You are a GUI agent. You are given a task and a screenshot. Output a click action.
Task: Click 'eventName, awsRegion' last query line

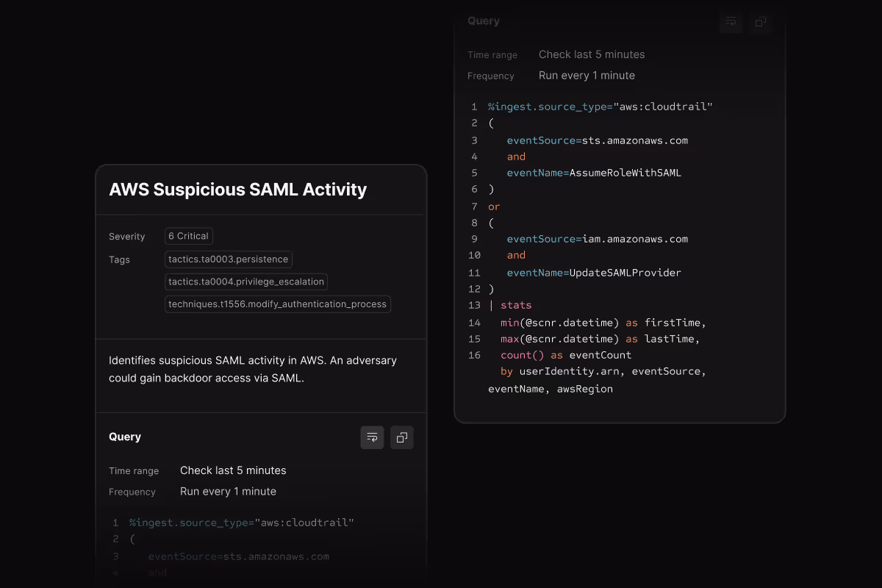point(551,389)
